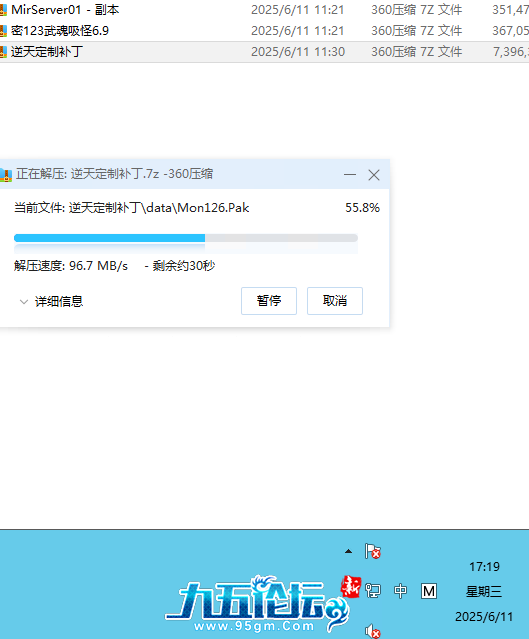This screenshot has height=639, width=529.
Task: Open the network status tray icon
Action: click(373, 591)
